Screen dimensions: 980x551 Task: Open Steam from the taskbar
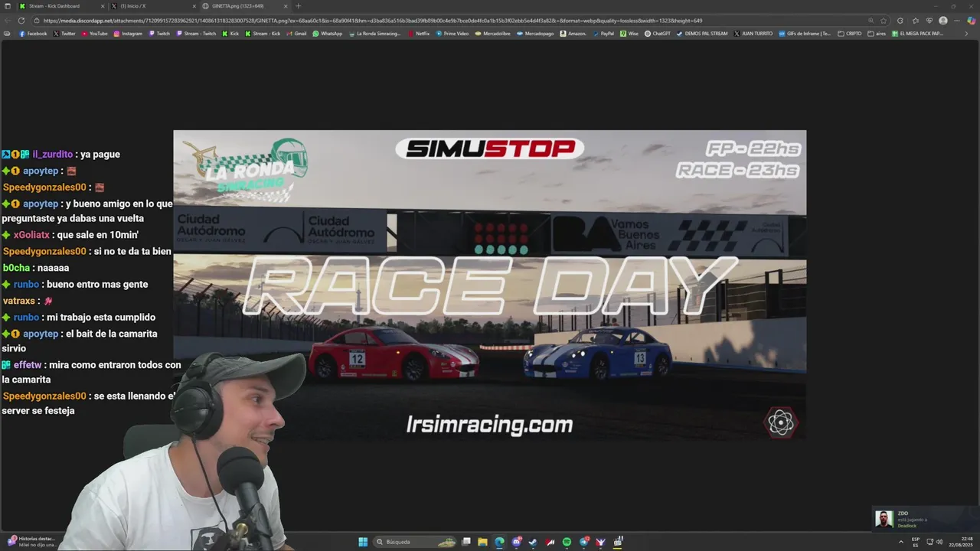click(x=533, y=542)
